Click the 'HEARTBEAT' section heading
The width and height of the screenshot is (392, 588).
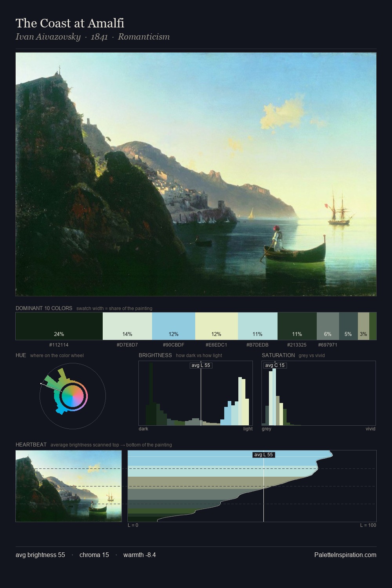pyautogui.click(x=31, y=445)
